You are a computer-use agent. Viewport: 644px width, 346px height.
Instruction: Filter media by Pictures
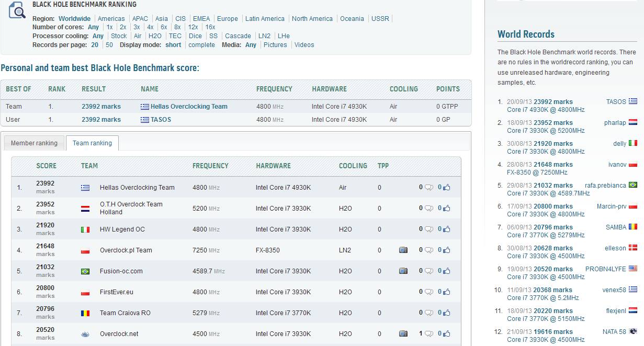[x=276, y=45]
